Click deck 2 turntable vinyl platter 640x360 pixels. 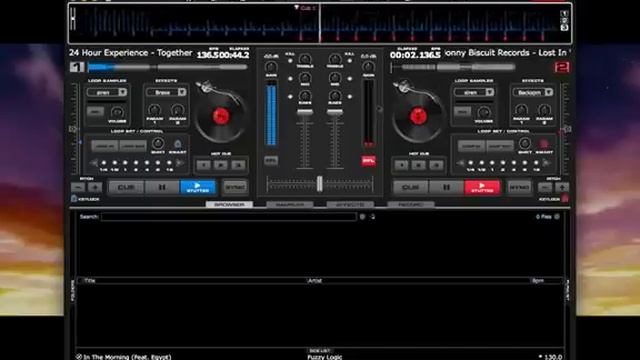pos(418,117)
